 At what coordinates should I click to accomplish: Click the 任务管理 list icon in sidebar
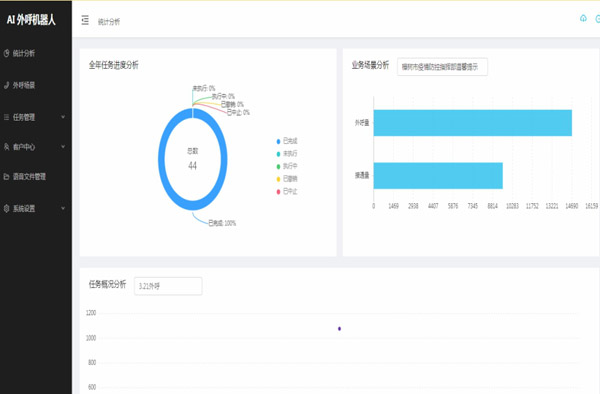[x=6, y=117]
